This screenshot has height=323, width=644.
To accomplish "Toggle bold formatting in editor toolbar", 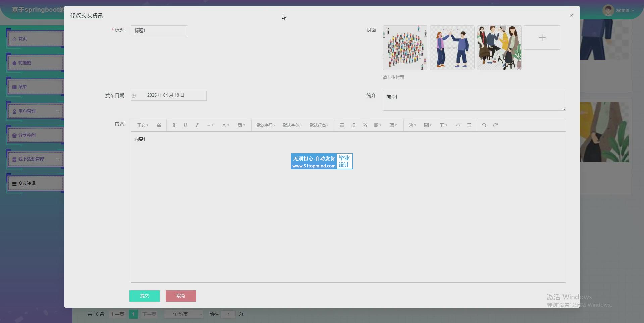I will pos(174,125).
